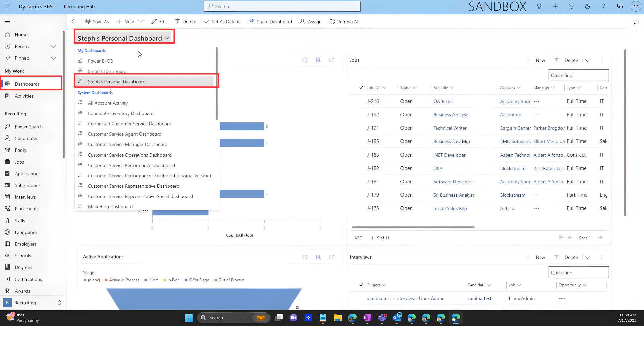The height and width of the screenshot is (362, 644).
Task: Open Job ID# column sort dropdown
Action: tap(384, 88)
